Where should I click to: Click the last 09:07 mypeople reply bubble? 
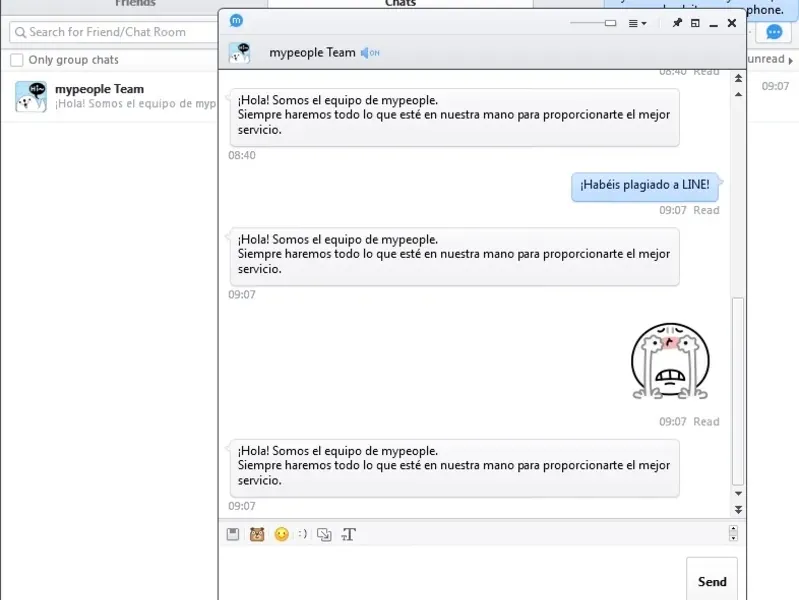point(454,467)
